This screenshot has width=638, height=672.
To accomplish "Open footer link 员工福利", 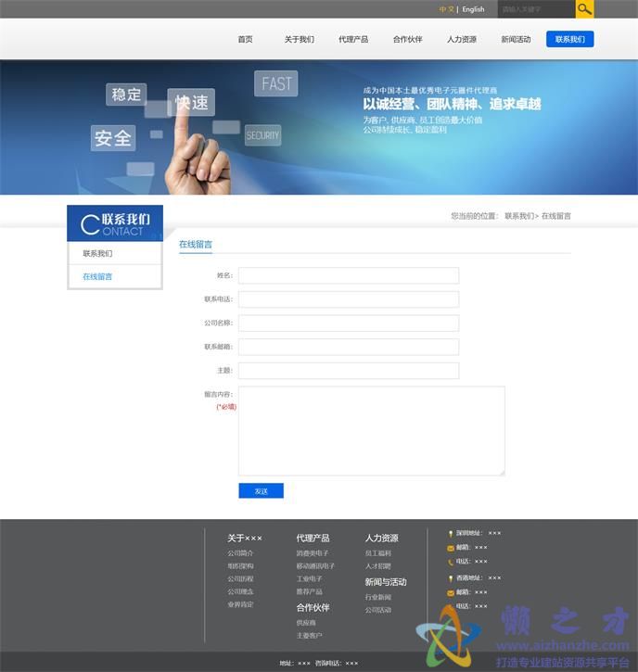I will pos(377,553).
